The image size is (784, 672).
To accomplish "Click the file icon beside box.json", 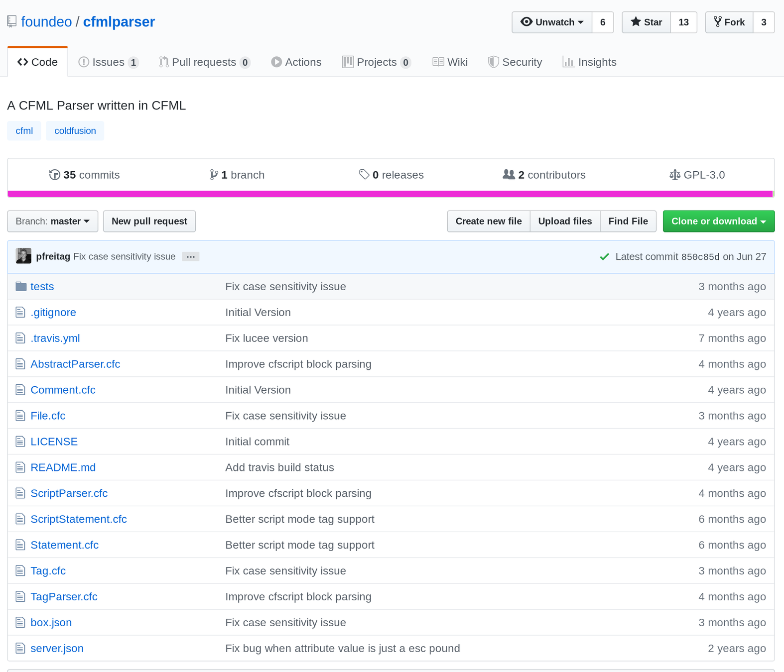I will 20,623.
